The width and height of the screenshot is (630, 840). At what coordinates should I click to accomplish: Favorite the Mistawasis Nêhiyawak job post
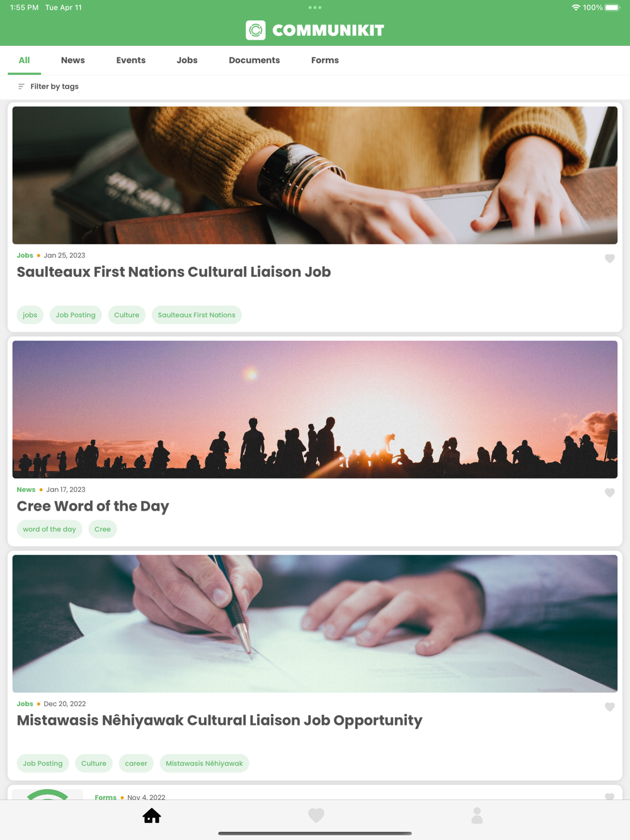click(x=610, y=707)
